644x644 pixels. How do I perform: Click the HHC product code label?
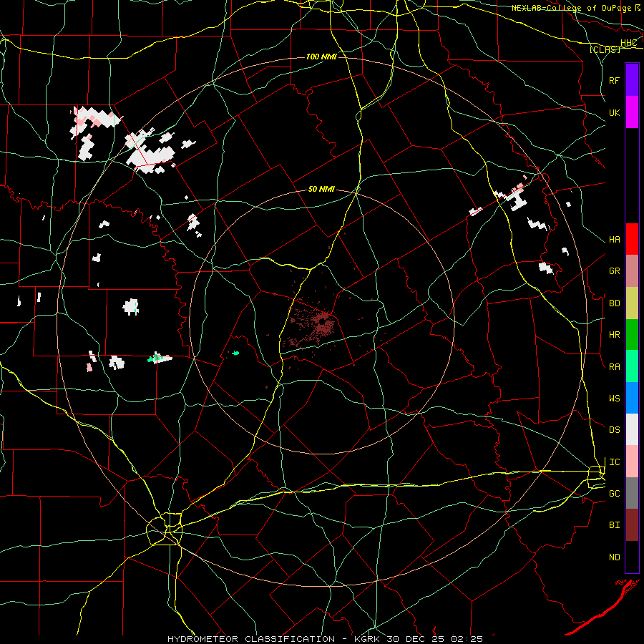click(628, 43)
